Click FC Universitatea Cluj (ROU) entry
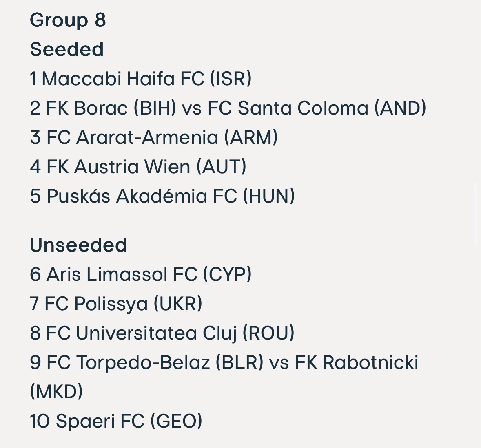The height and width of the screenshot is (448, 481). (162, 333)
